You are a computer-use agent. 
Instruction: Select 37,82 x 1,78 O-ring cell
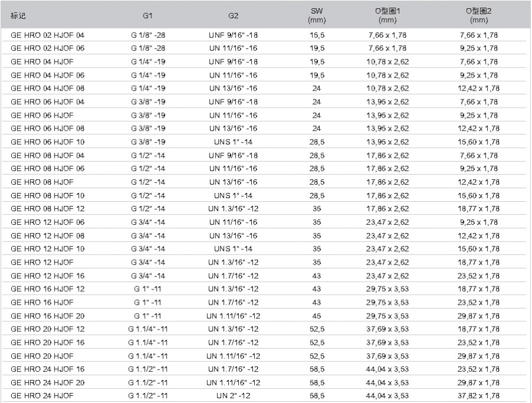479,396
